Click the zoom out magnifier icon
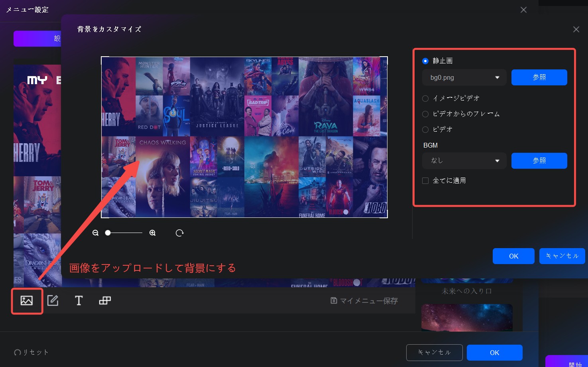588x367 pixels. click(95, 233)
